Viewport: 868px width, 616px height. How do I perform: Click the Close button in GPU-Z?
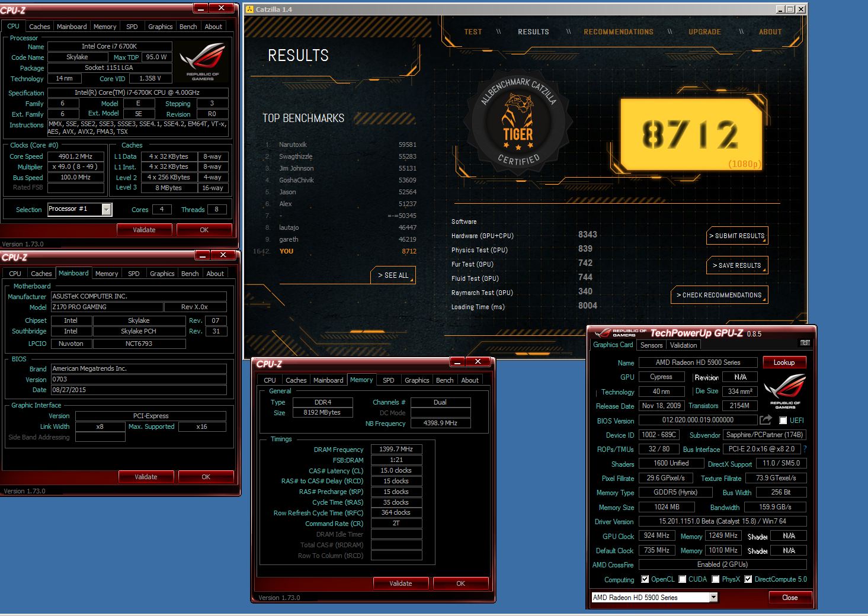tap(790, 598)
